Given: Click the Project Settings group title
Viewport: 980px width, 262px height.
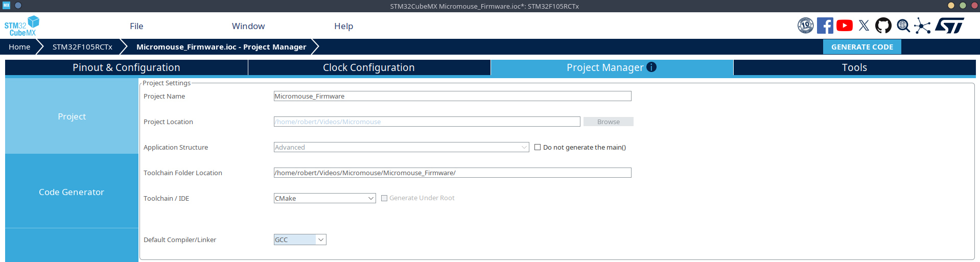Looking at the screenshot, I should click(x=167, y=83).
